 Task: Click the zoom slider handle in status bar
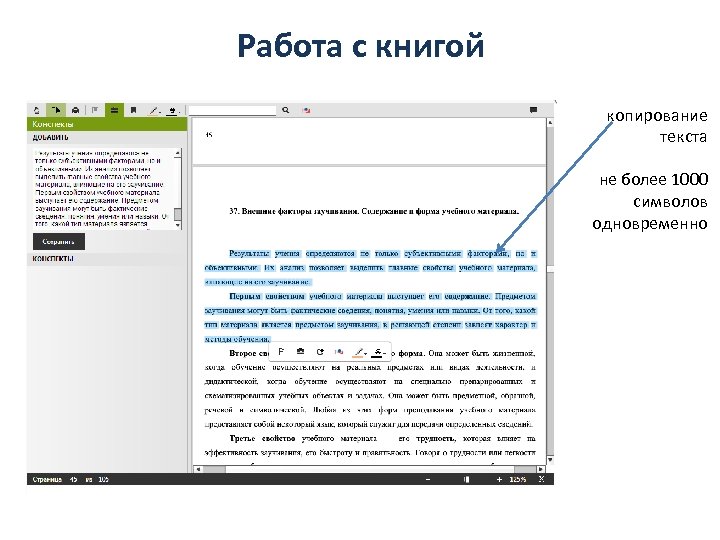point(467,479)
